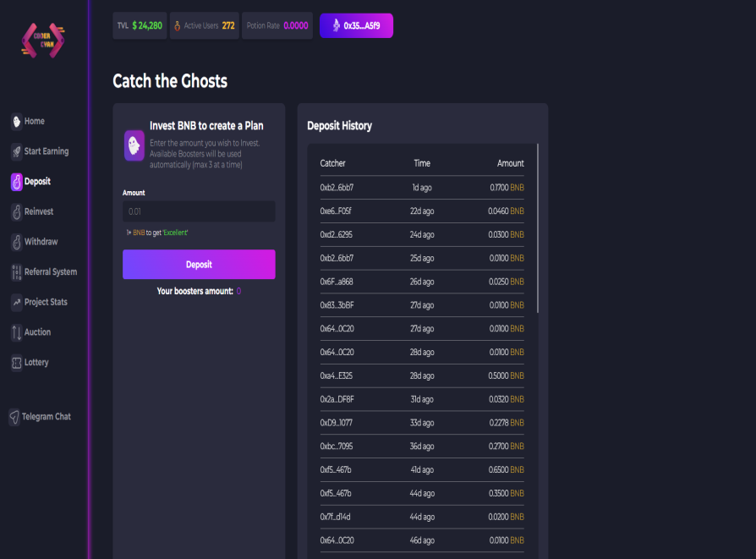Viewport: 756px width, 559px height.
Task: Focus the Amount input field
Action: (199, 211)
